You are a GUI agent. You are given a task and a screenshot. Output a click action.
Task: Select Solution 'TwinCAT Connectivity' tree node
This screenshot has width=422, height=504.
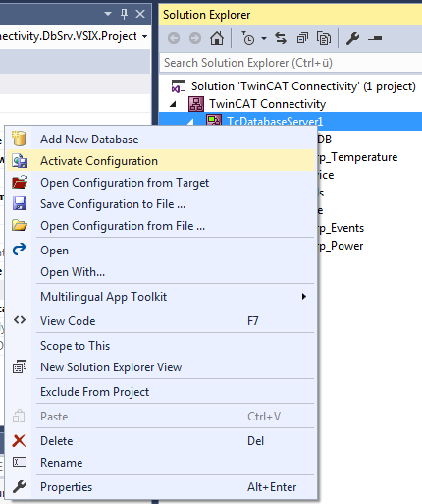tap(303, 86)
